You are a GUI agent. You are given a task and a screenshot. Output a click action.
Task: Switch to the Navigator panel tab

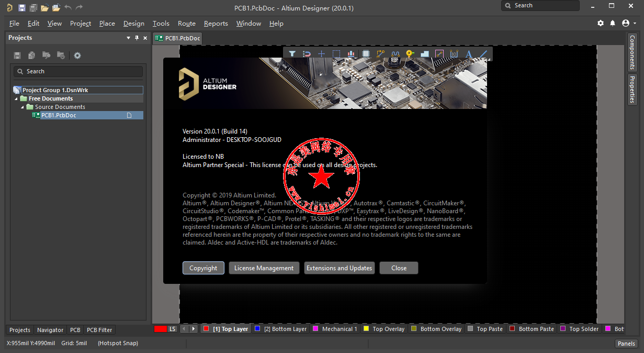point(50,330)
